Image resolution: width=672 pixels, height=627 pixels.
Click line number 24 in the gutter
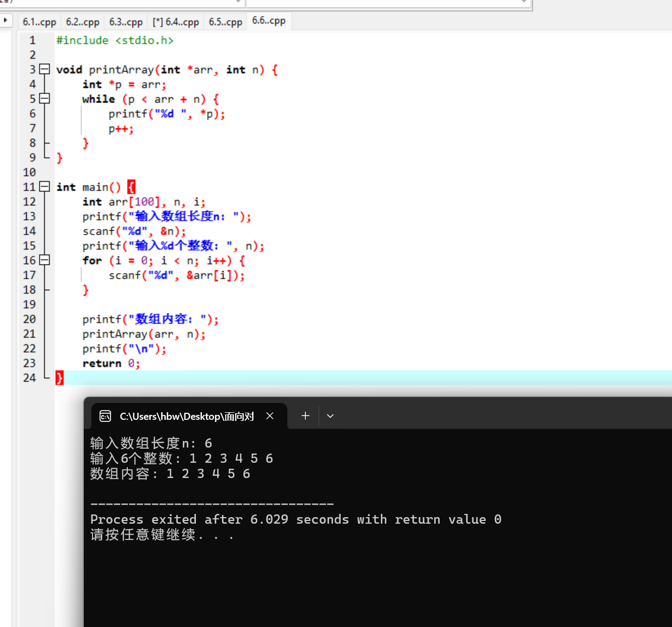click(x=29, y=377)
